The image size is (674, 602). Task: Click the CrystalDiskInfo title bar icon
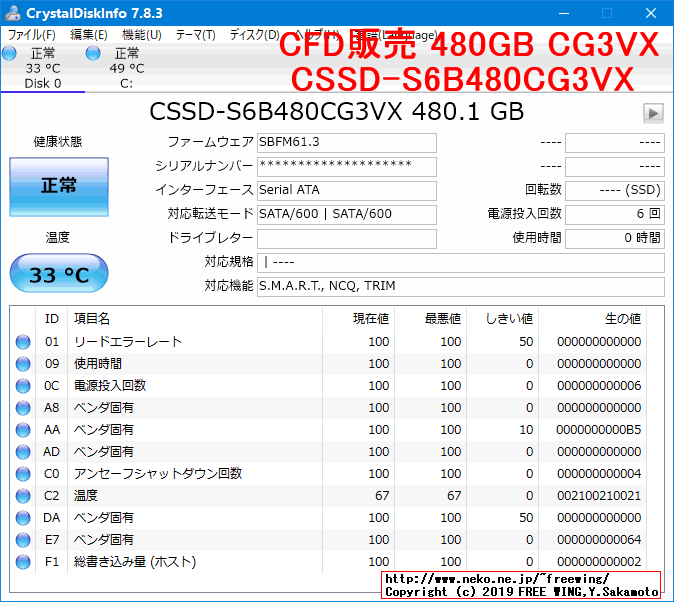(13, 13)
